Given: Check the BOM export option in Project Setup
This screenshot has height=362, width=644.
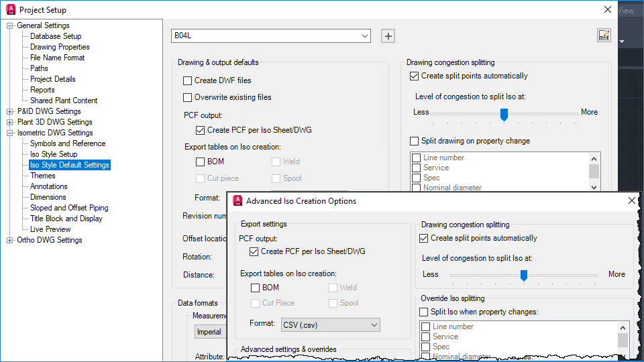Looking at the screenshot, I should click(x=200, y=162).
